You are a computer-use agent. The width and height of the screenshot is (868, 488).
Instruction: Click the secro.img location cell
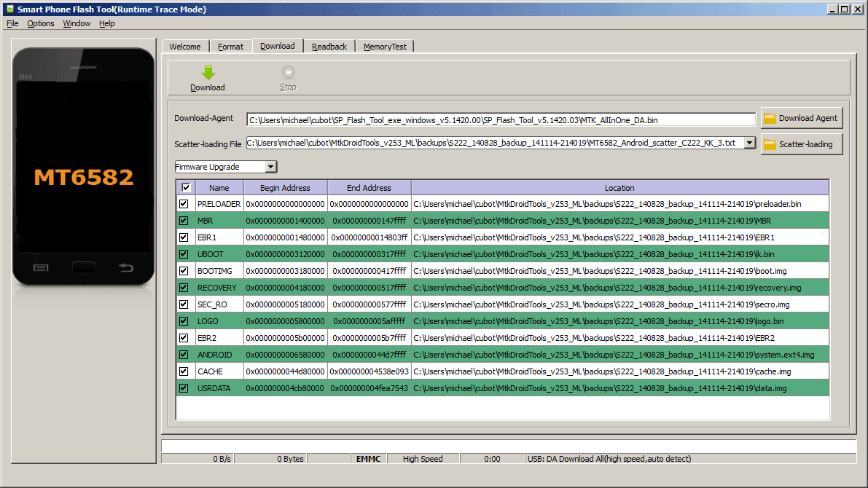[x=619, y=304]
